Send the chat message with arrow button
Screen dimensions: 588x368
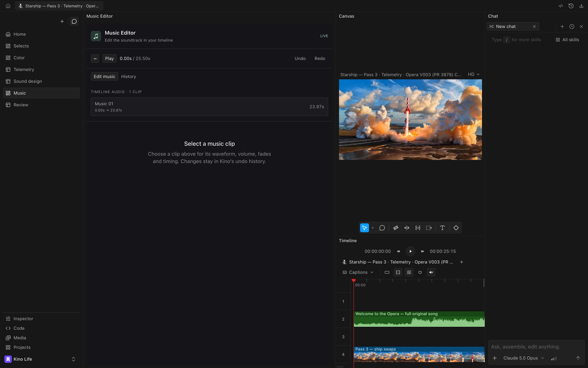pyautogui.click(x=578, y=358)
